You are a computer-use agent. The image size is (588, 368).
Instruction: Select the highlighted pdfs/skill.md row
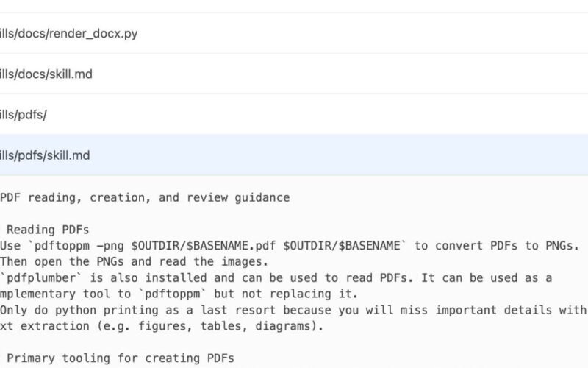[x=46, y=155]
